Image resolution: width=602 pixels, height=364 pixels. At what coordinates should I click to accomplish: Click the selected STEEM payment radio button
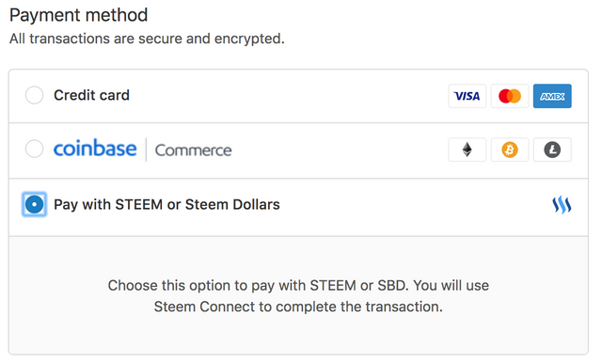click(34, 204)
